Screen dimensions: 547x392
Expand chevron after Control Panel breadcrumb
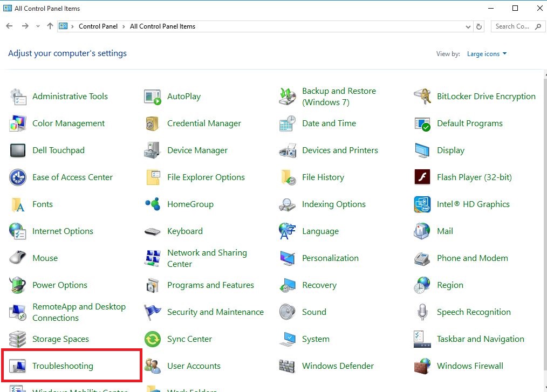[124, 26]
